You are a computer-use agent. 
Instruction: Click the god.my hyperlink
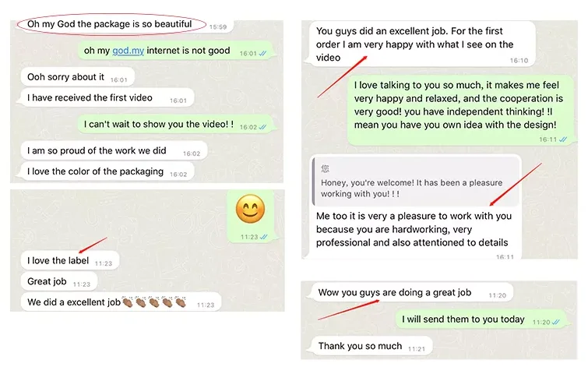pos(129,51)
